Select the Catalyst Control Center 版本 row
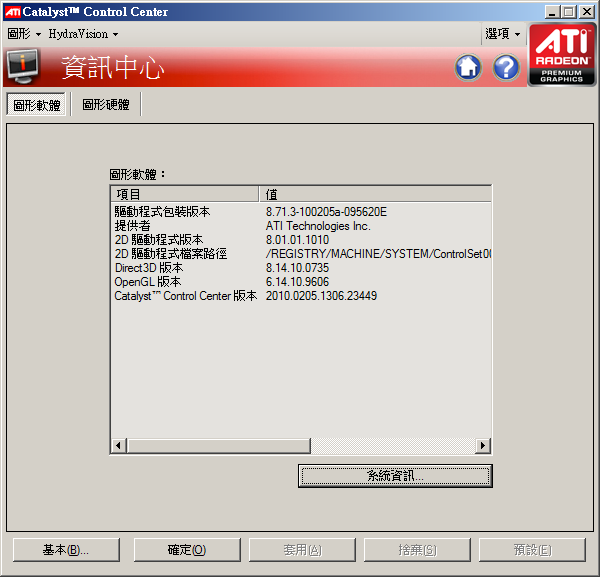The height and width of the screenshot is (577, 600). (301, 296)
